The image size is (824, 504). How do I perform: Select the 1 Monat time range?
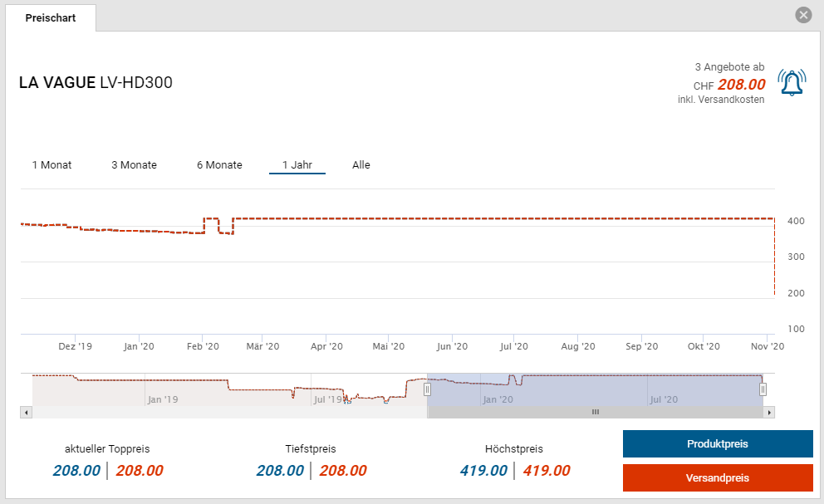[x=51, y=165]
